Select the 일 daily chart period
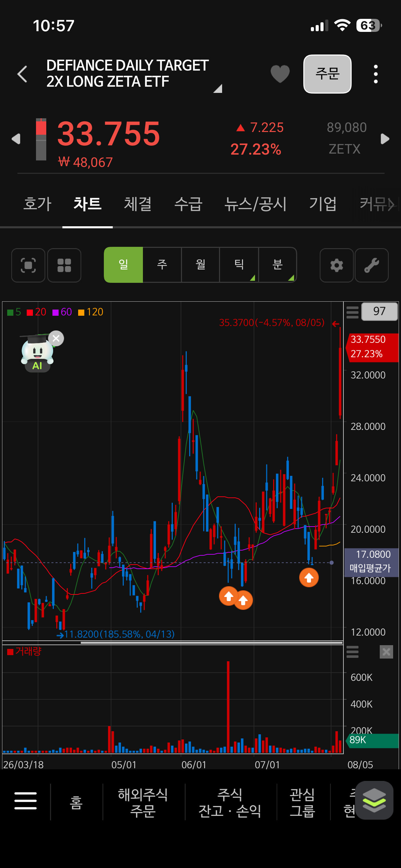The image size is (401, 868). point(123,265)
